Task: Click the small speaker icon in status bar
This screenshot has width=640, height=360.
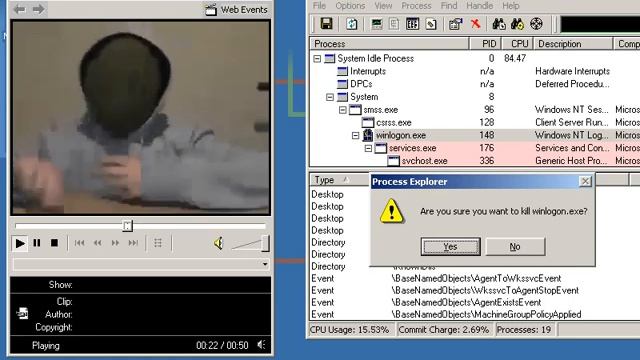Action: 261,345
